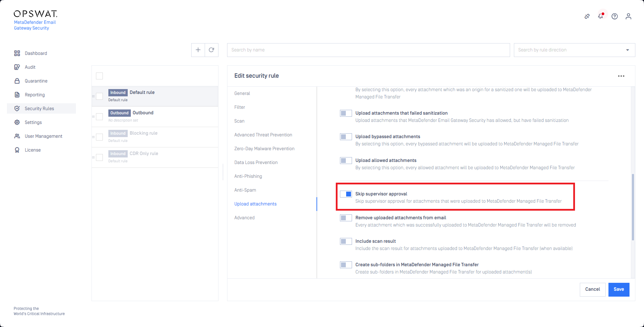Disable Skip supervisor approval switch
This screenshot has width=644, height=327.
click(346, 194)
